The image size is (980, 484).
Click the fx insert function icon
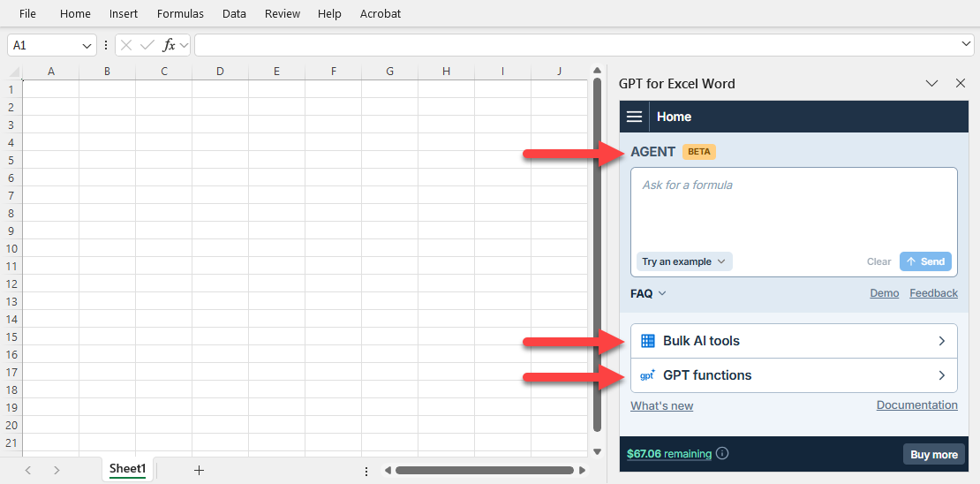pyautogui.click(x=169, y=45)
